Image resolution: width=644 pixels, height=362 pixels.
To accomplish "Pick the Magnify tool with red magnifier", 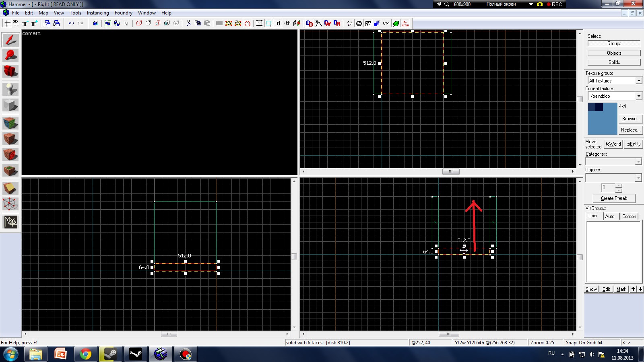I will (11, 56).
